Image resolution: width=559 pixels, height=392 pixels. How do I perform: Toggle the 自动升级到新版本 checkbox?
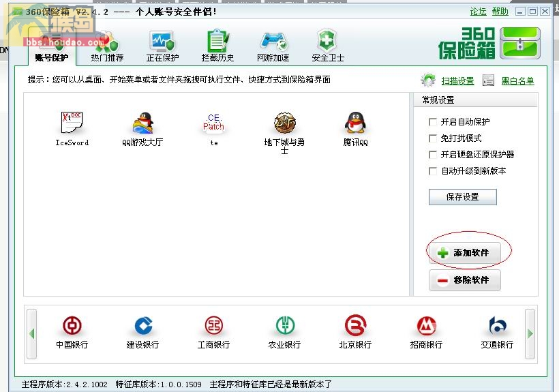click(x=433, y=171)
